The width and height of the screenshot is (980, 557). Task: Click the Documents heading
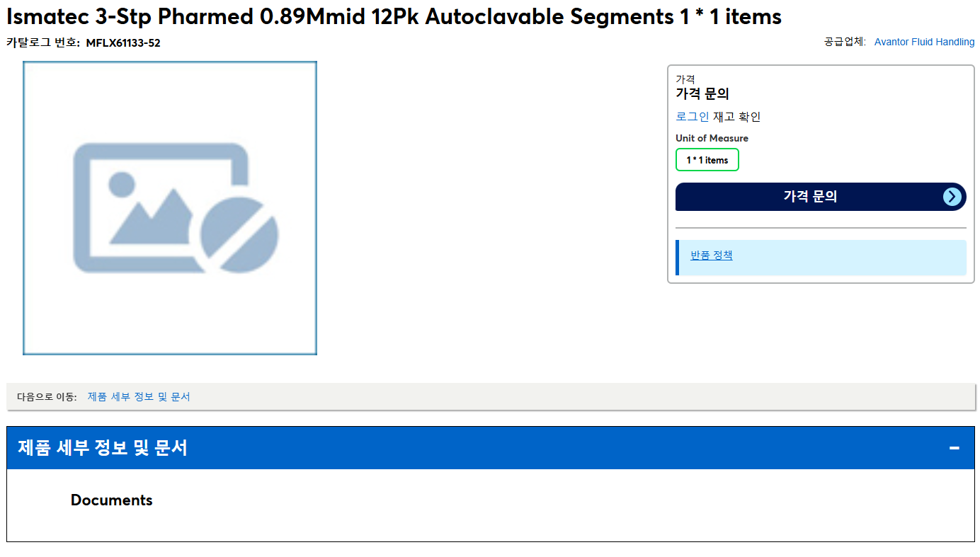point(112,500)
